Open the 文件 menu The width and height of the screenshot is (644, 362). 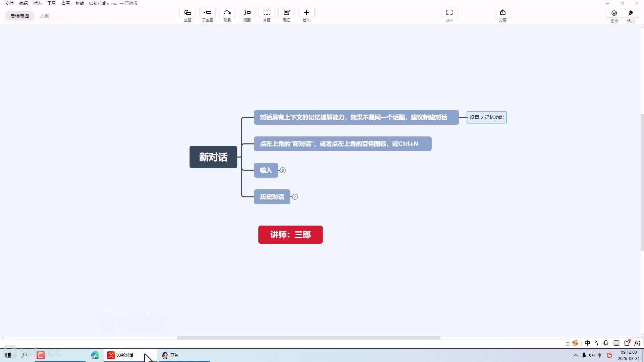pos(9,3)
